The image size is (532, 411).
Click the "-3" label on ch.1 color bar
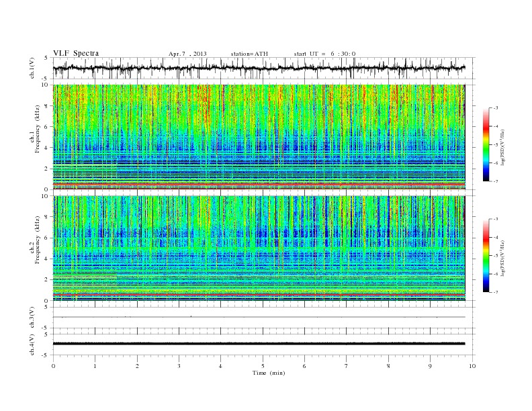pyautogui.click(x=496, y=108)
